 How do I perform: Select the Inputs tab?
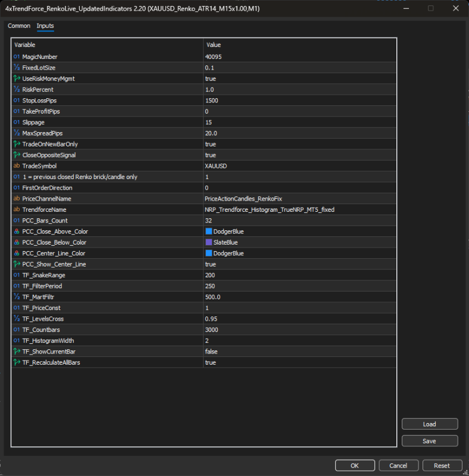[45, 26]
